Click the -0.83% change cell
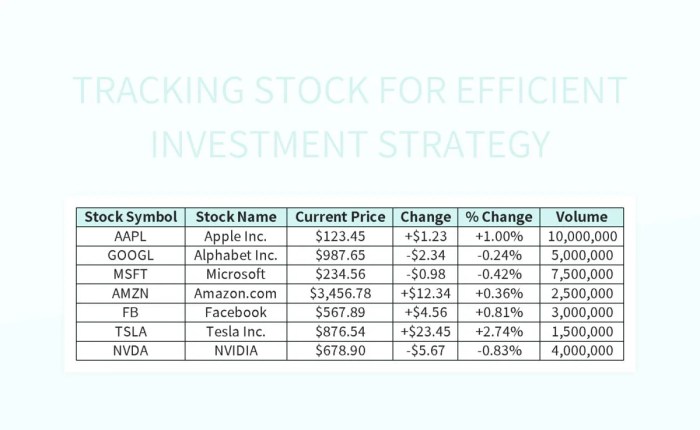The height and width of the screenshot is (430, 700). (x=498, y=350)
